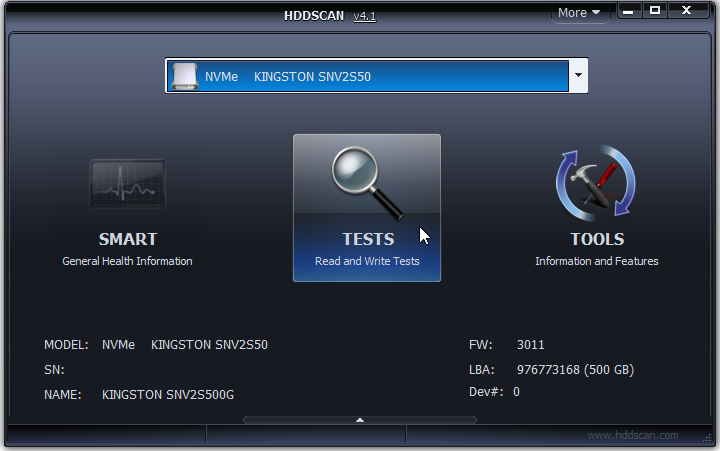Minimize the HDDScan window
The image size is (720, 451).
tap(628, 11)
